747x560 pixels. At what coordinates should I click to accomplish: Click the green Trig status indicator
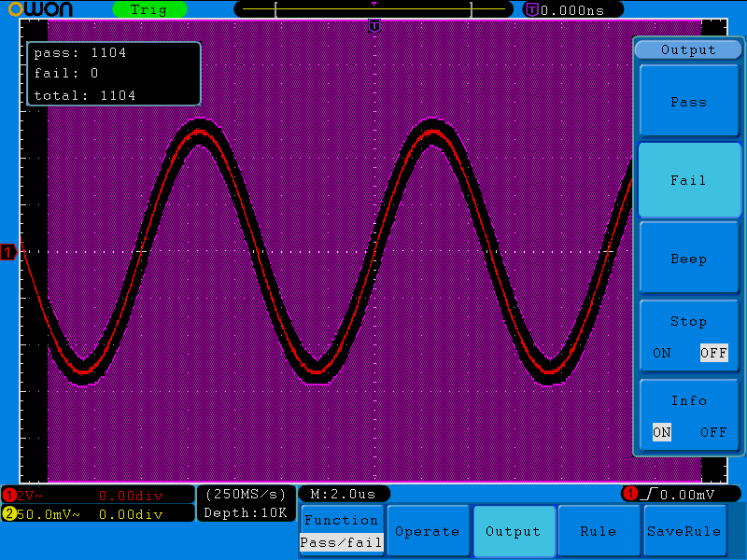click(149, 9)
